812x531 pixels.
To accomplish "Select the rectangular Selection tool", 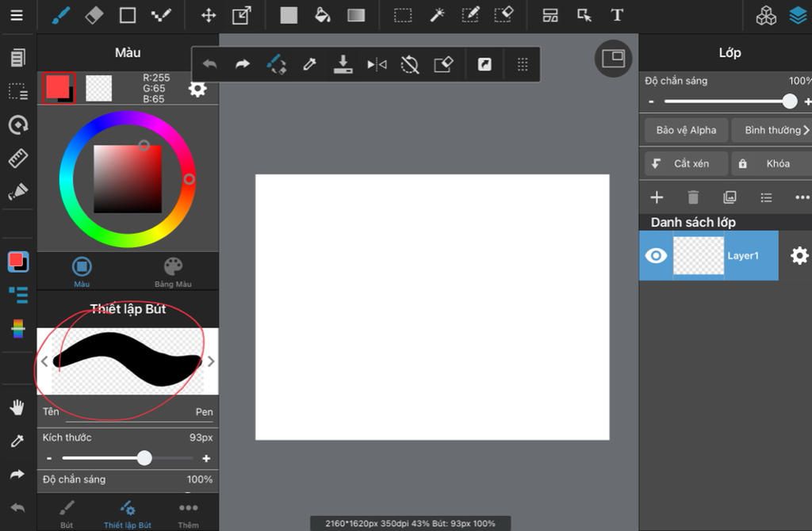I will (x=403, y=15).
